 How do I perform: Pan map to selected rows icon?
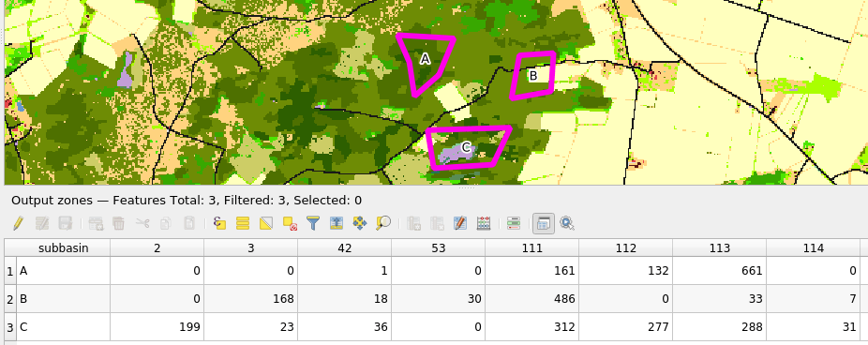(x=360, y=223)
